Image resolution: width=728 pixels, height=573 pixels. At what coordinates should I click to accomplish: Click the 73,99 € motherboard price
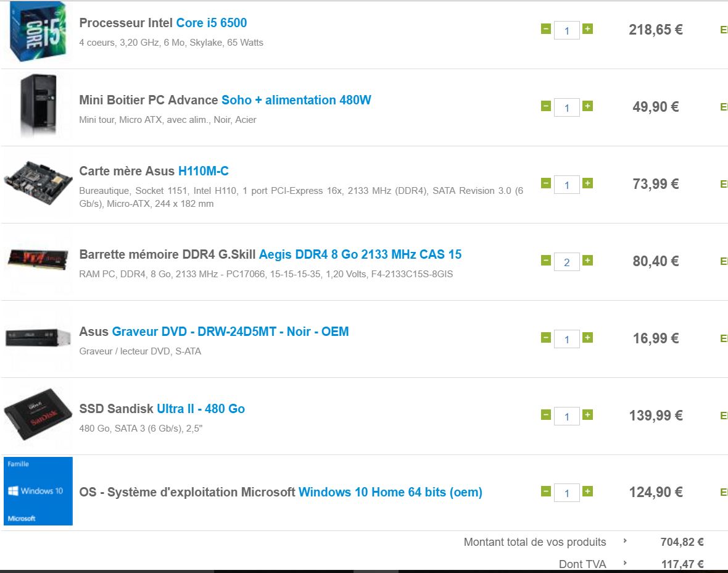click(656, 184)
